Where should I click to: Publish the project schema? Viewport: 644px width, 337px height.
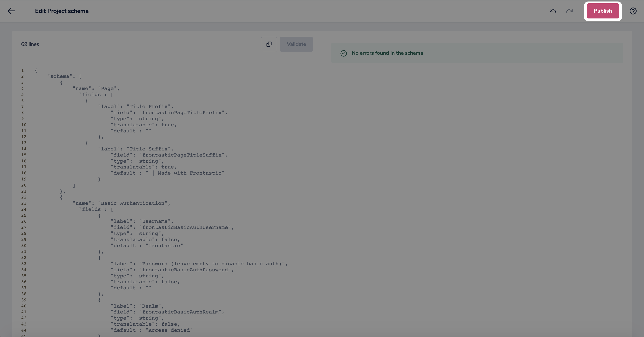(602, 11)
